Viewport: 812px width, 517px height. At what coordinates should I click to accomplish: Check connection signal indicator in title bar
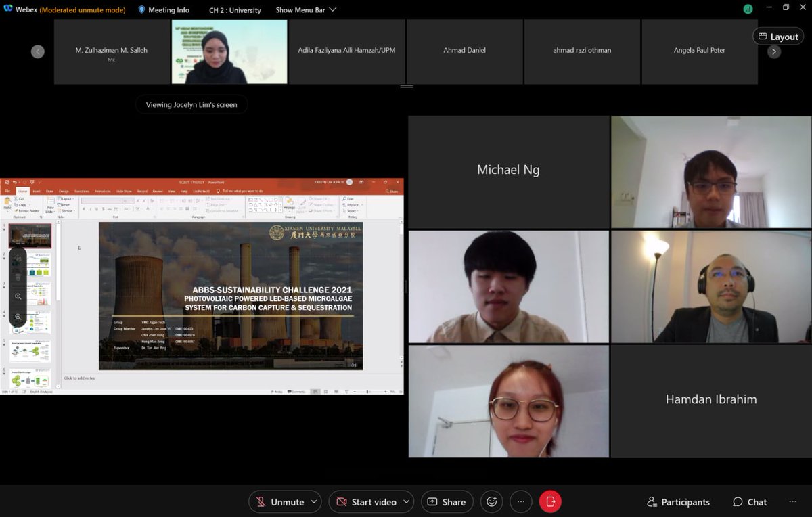pyautogui.click(x=748, y=9)
